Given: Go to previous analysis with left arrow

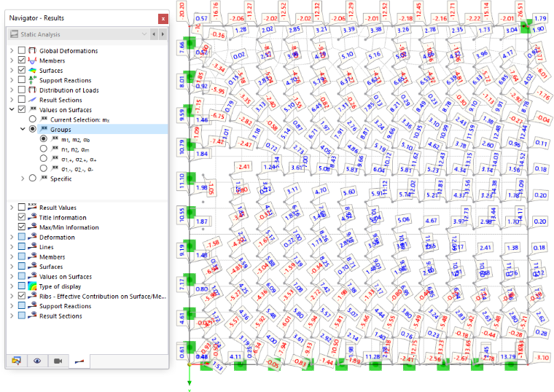Looking at the screenshot, I should [154, 34].
